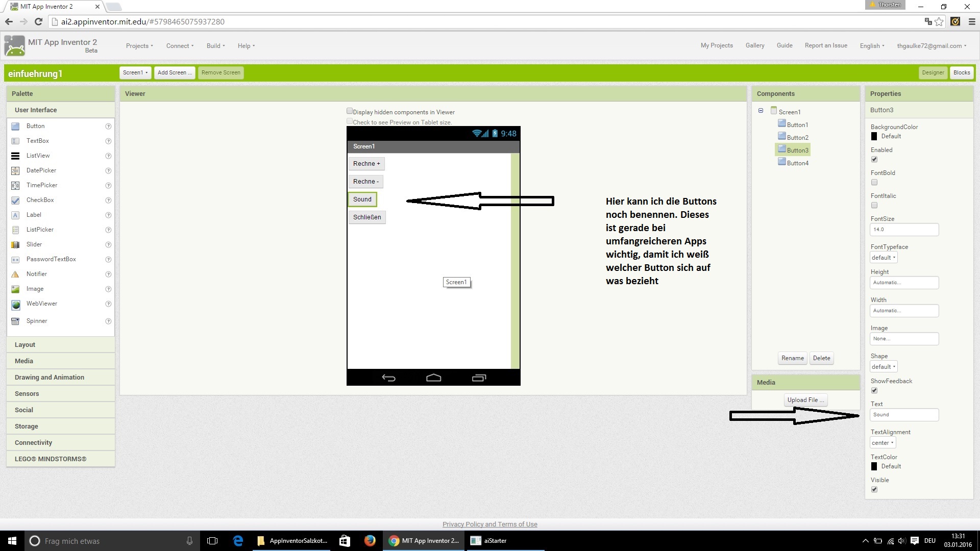
Task: Open Privacy Policy and Terms link
Action: 489,524
